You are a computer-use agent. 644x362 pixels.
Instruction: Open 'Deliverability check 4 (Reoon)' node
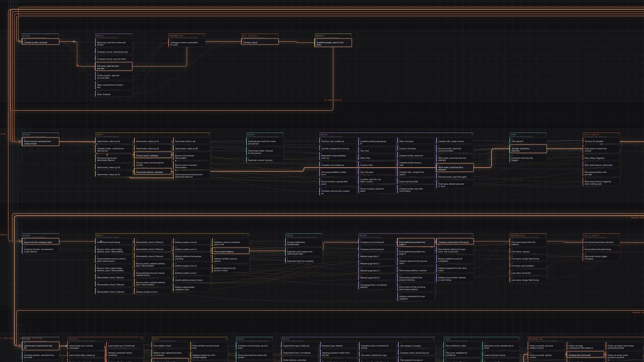[x=153, y=242]
